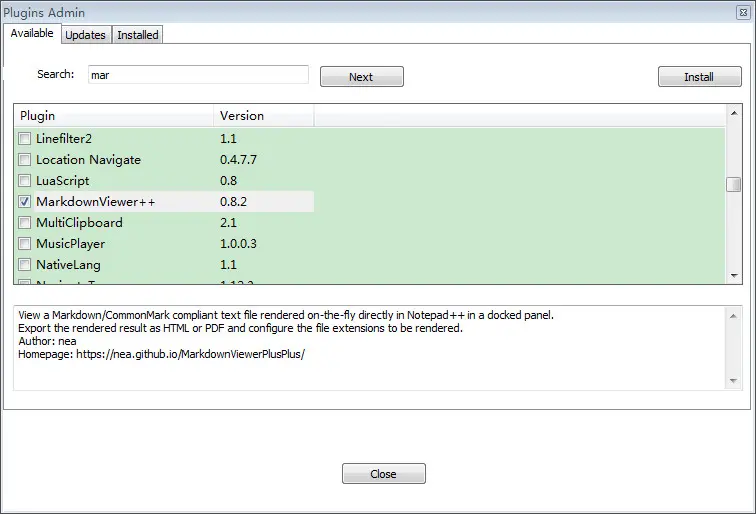Click version 0.4.7.7 cell
Image resolution: width=756 pixels, height=514 pixels.
click(x=238, y=160)
